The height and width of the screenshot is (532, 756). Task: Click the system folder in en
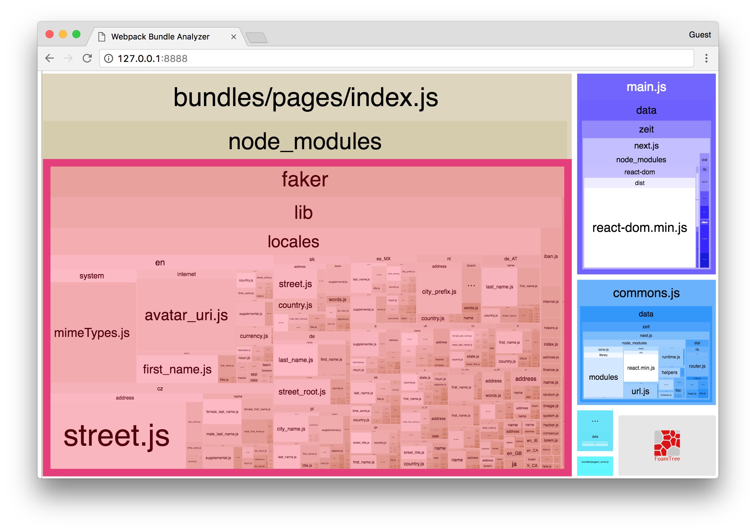[x=92, y=276]
